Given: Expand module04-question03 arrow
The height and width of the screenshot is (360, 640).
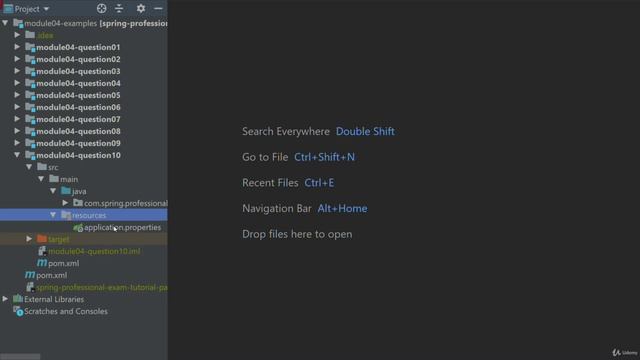Looking at the screenshot, I should click(17, 71).
